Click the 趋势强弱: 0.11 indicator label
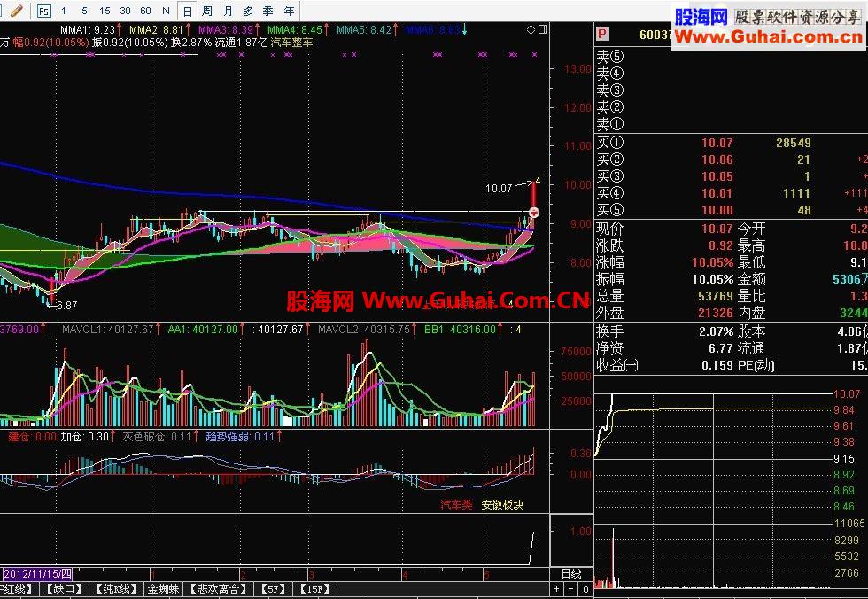 pyautogui.click(x=240, y=437)
